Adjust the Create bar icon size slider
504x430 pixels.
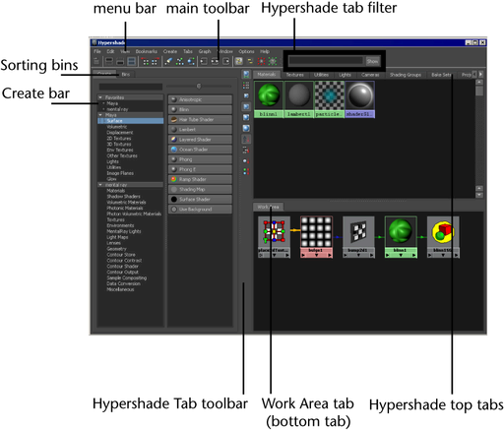[199, 87]
